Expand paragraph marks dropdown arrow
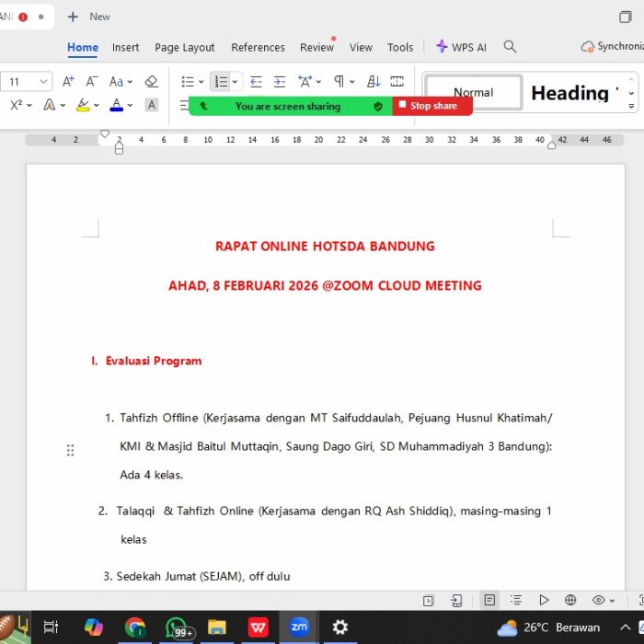The width and height of the screenshot is (644, 644). click(352, 82)
